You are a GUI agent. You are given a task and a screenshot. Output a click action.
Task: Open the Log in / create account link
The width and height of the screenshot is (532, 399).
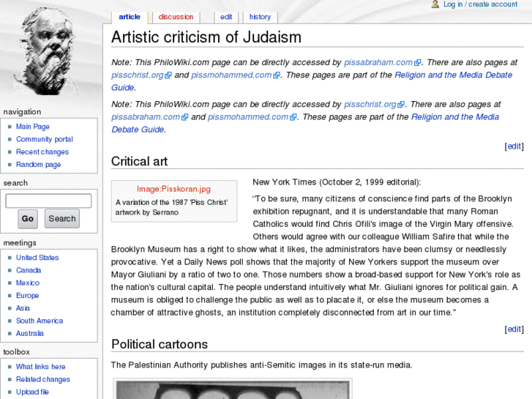click(x=480, y=4)
